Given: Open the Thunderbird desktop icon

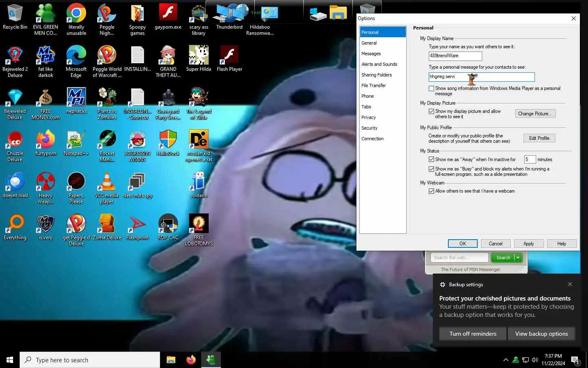Looking at the screenshot, I should pyautogui.click(x=229, y=17).
